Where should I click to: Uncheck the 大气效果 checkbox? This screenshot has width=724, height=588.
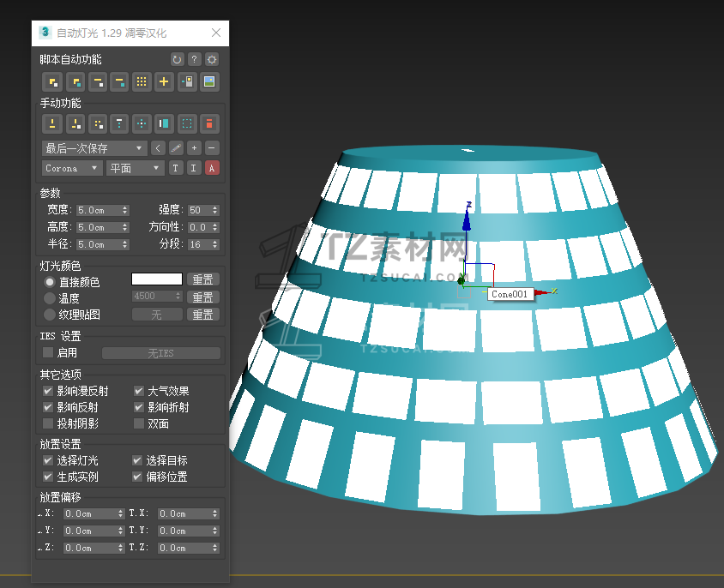(139, 391)
